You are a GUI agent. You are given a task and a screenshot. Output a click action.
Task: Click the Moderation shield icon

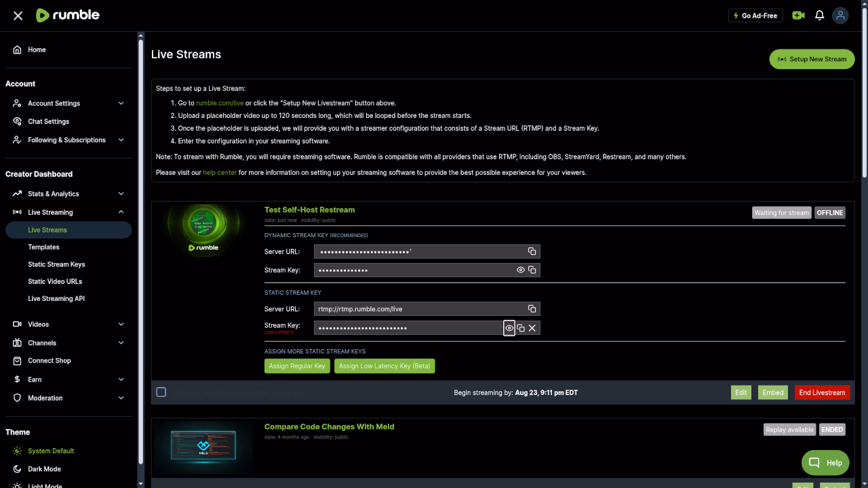click(x=17, y=398)
